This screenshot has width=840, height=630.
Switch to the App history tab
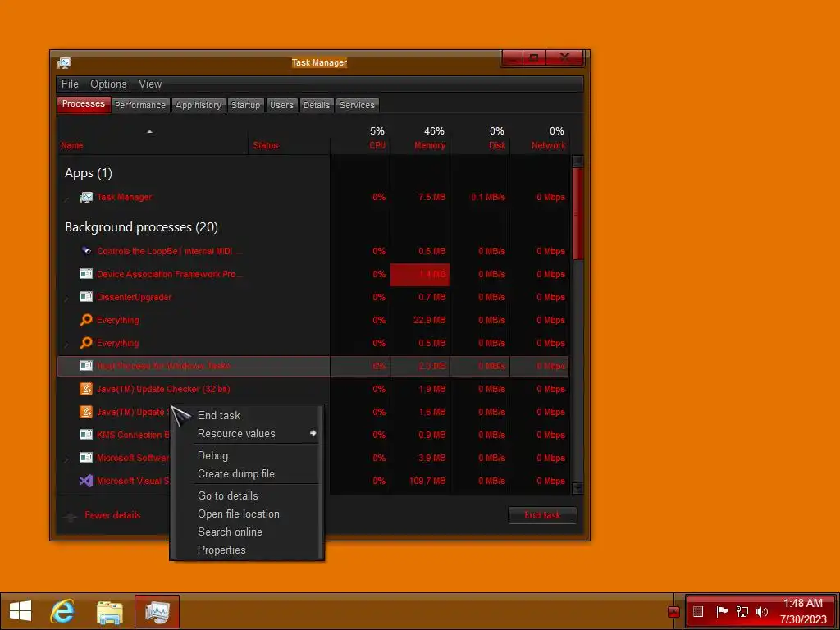[199, 105]
